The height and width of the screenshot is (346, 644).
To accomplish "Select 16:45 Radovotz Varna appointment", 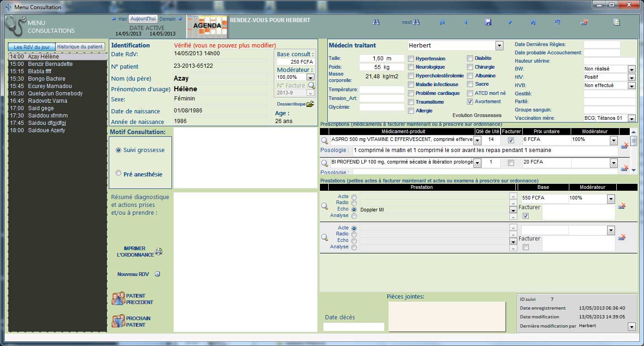I will coord(58,101).
